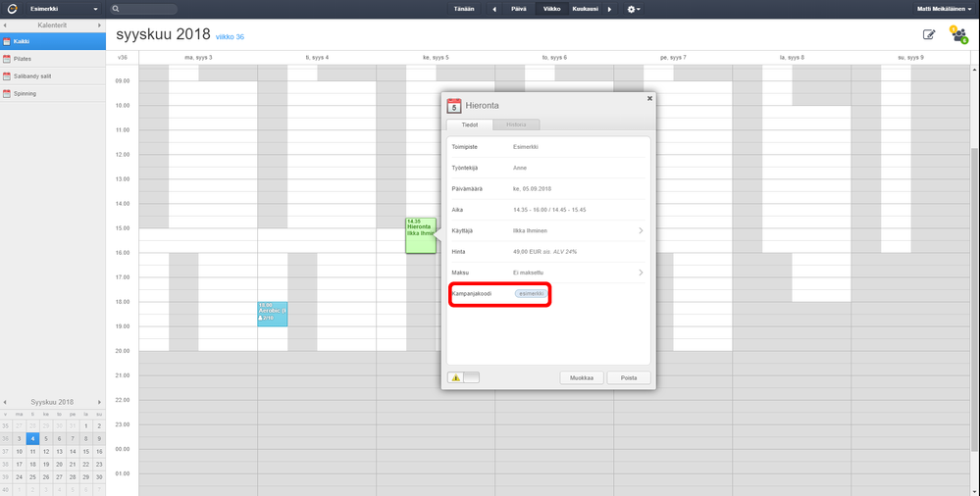Switch to the Tiedot tab
Image resolution: width=980 pixels, height=496 pixels.
469,124
